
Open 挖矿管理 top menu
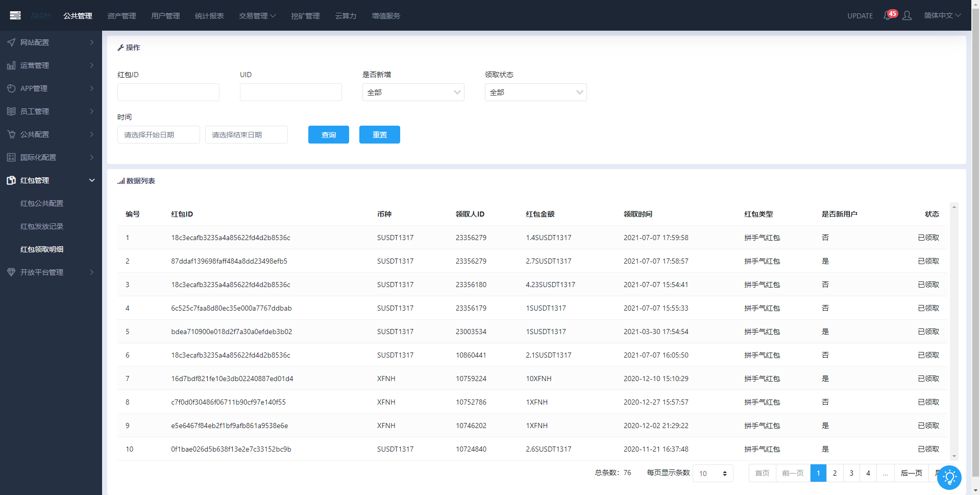[x=305, y=16]
